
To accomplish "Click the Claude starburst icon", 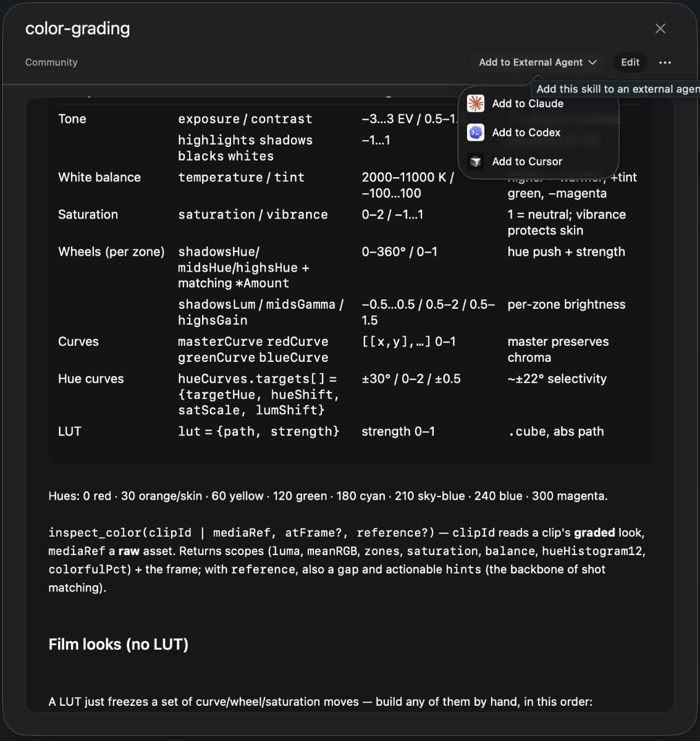I will pos(476,104).
